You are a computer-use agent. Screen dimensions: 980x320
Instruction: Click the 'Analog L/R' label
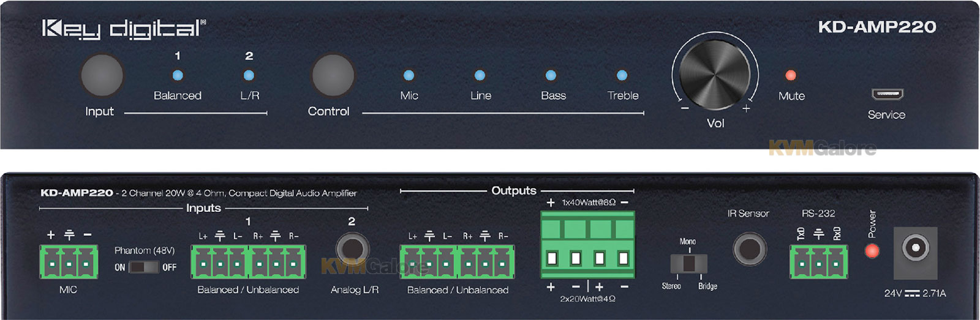pyautogui.click(x=355, y=290)
